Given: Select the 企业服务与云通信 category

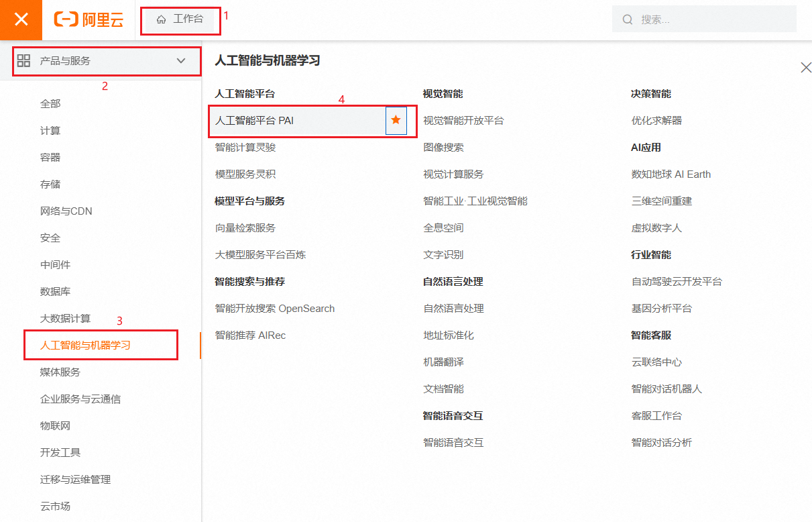Looking at the screenshot, I should pyautogui.click(x=80, y=399).
